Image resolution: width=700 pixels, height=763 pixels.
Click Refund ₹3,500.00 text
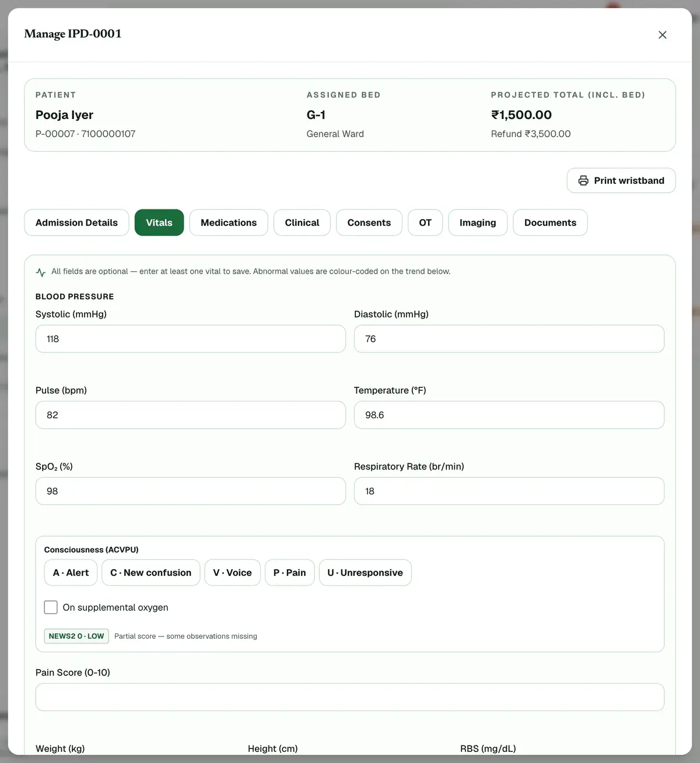click(531, 134)
